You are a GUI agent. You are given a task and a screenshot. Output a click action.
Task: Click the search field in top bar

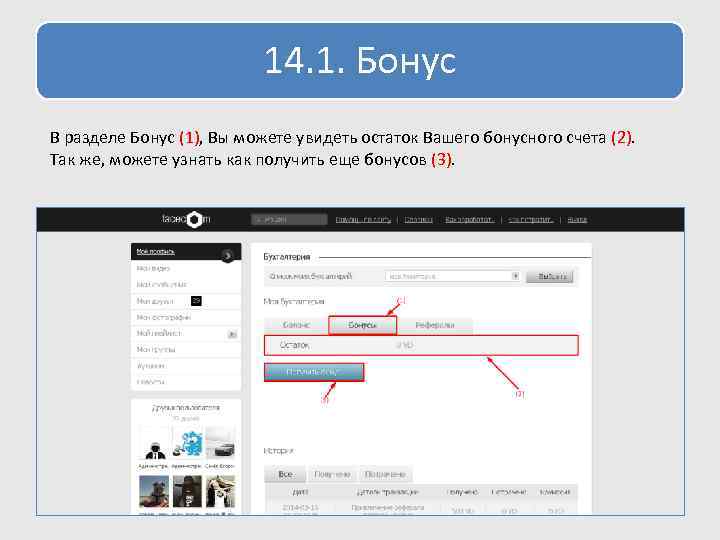(x=289, y=219)
